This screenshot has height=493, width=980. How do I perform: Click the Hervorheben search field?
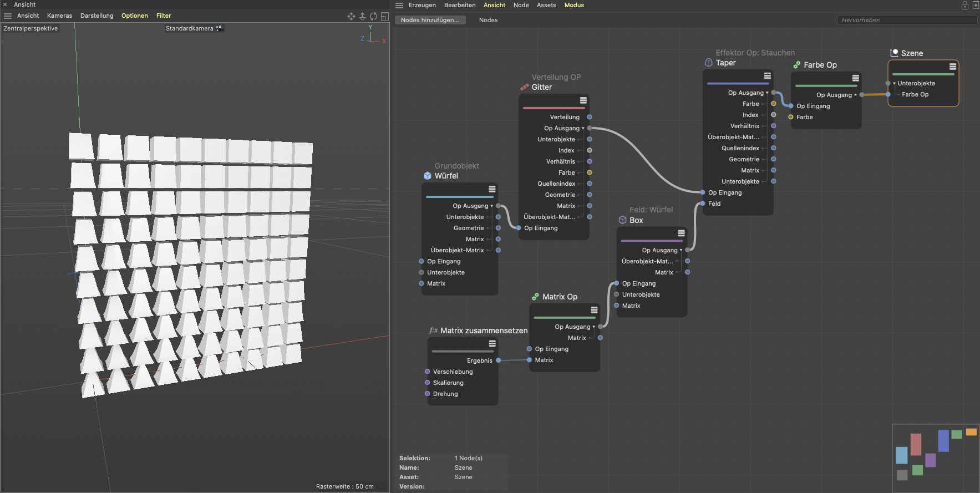pos(906,20)
